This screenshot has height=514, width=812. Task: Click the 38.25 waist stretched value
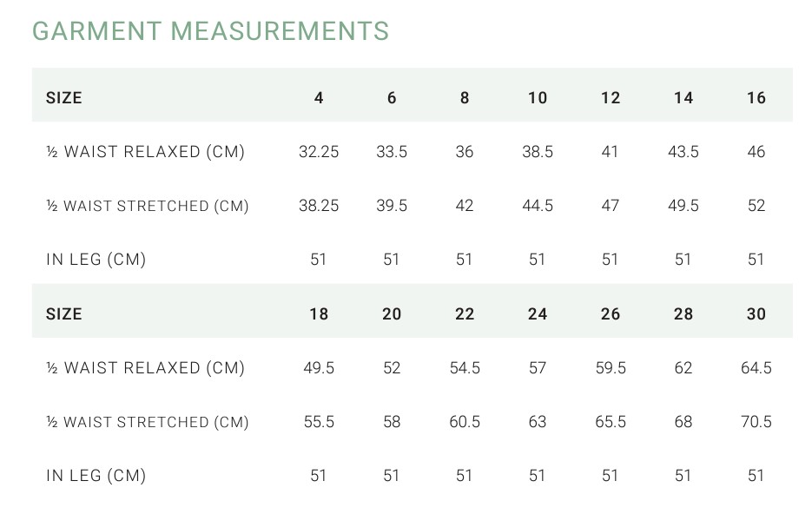(x=319, y=206)
